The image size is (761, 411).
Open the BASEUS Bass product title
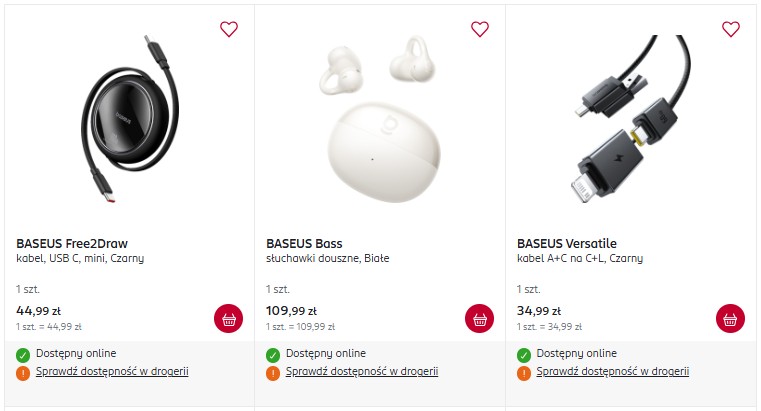[x=304, y=244]
